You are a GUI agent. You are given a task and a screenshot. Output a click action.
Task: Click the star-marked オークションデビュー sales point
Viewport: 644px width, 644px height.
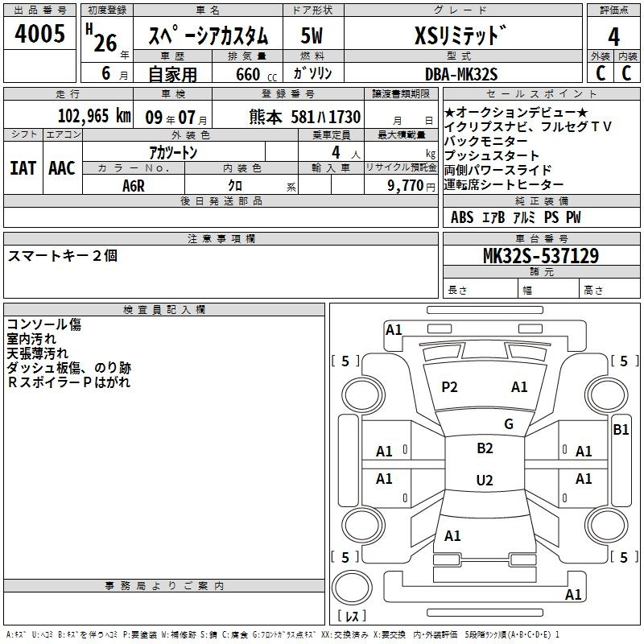515,112
